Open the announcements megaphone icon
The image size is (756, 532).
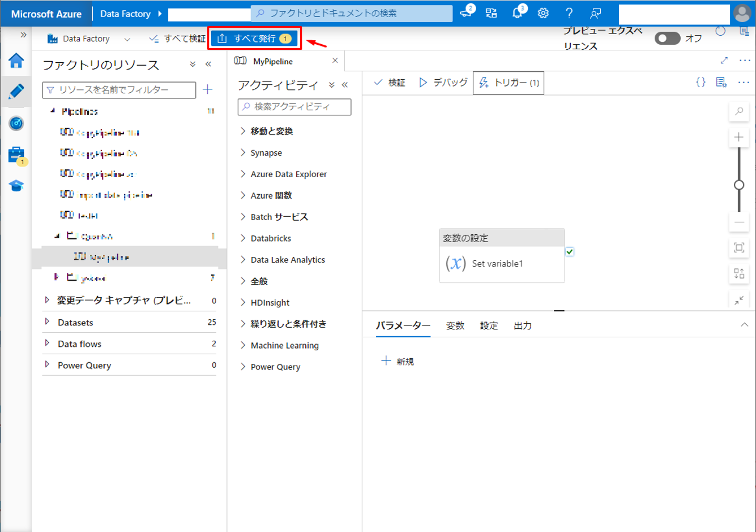click(x=466, y=12)
